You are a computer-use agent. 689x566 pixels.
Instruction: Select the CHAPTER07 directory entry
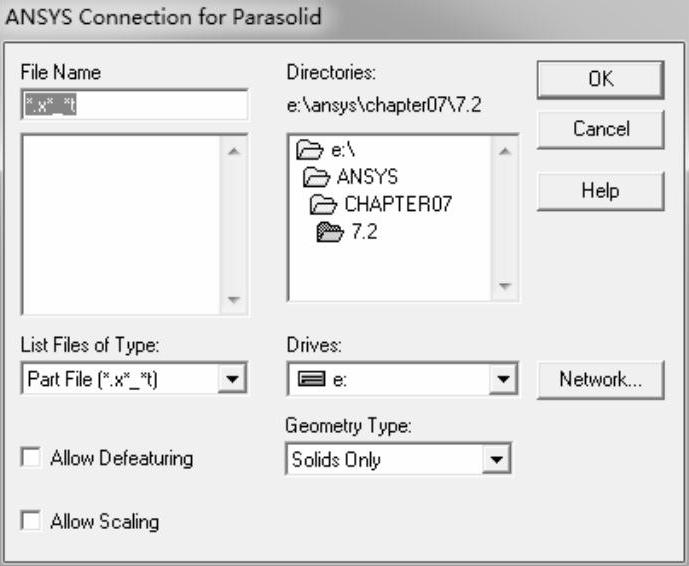coord(398,205)
